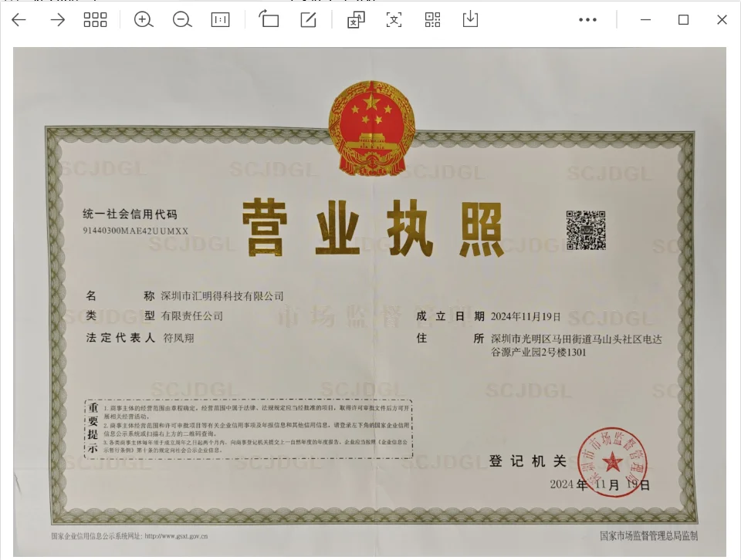Click the red official seal stamp
Viewport: 741px width, 560px height.
(x=612, y=462)
